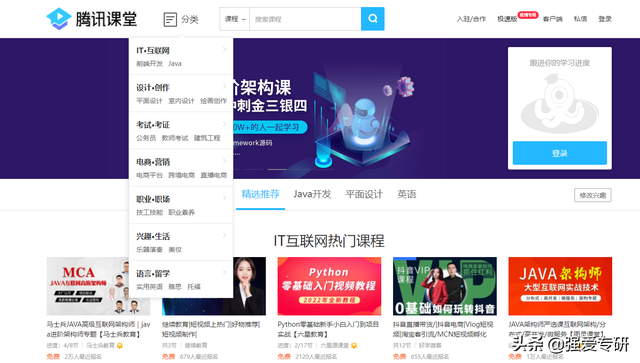Focus the 搜索课程 search input field
Screen dimensions: 640x363
tap(305, 19)
